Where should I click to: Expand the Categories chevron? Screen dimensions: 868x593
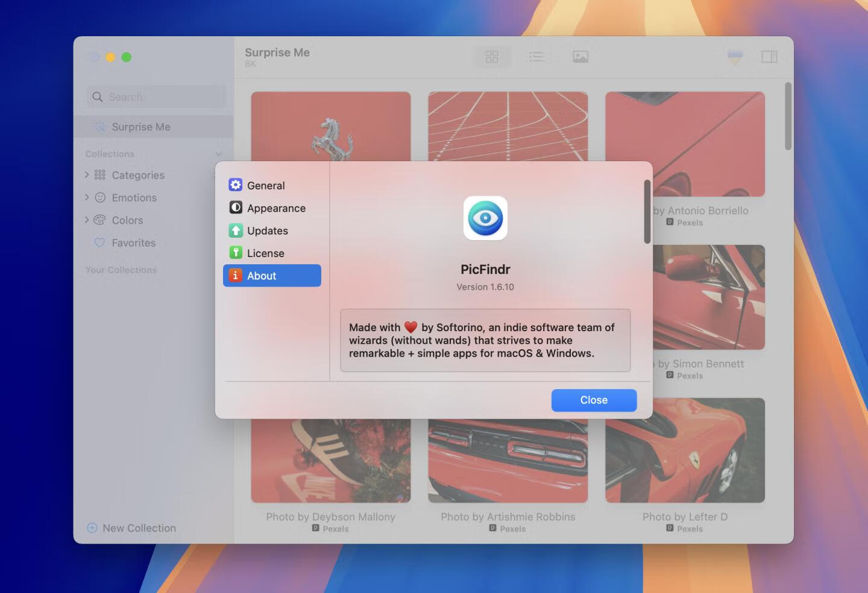point(87,174)
